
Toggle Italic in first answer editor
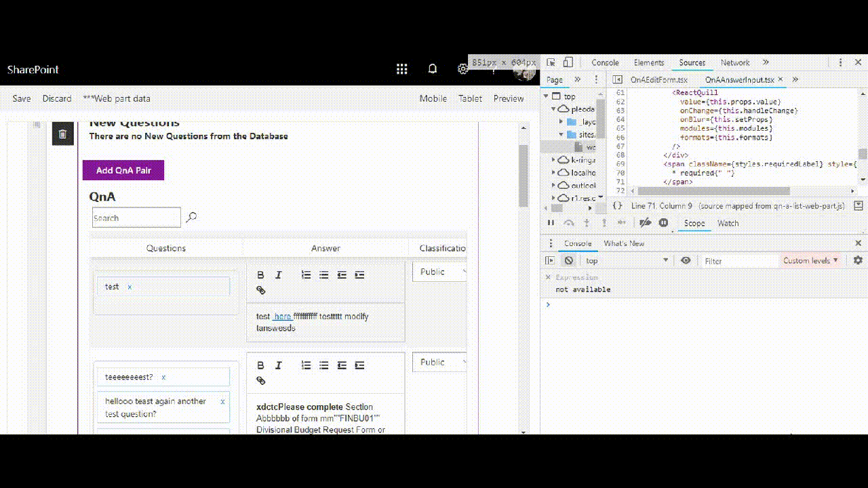278,275
